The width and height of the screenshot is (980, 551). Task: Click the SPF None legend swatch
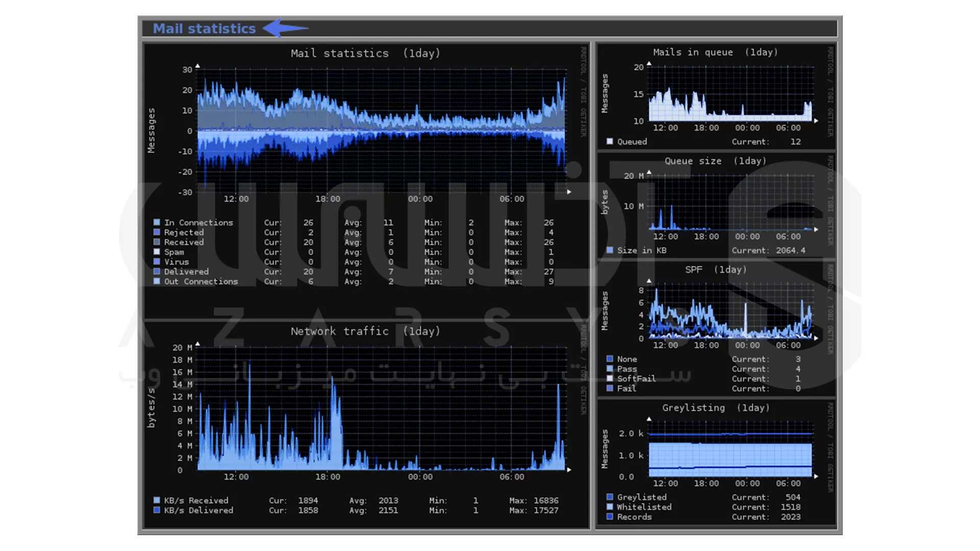click(609, 359)
